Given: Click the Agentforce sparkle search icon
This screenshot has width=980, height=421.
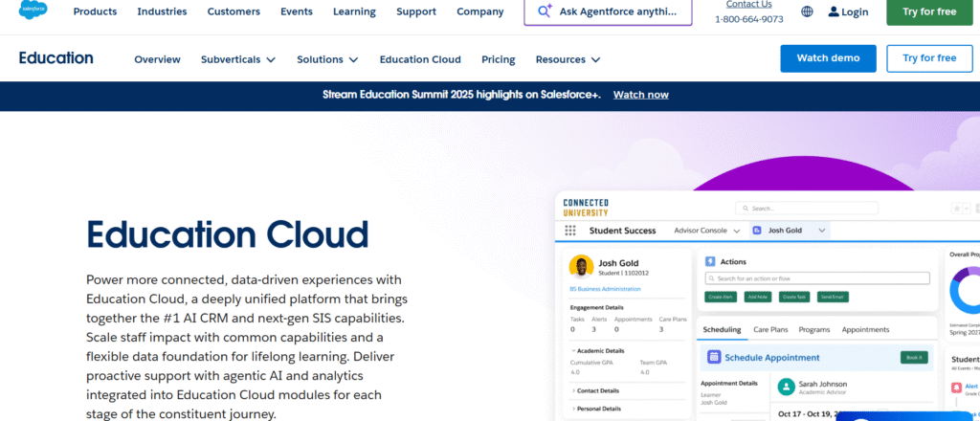Looking at the screenshot, I should coord(546,11).
